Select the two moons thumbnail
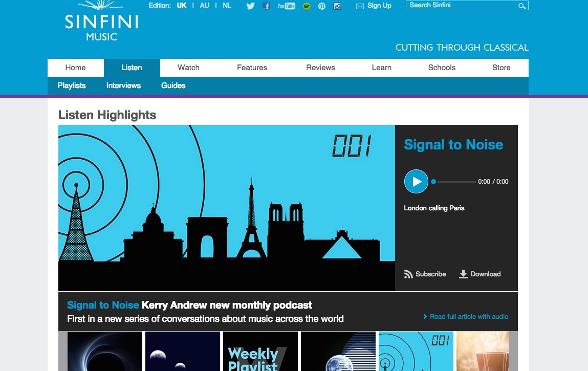Screen dimensions: 588x371 point(183,351)
